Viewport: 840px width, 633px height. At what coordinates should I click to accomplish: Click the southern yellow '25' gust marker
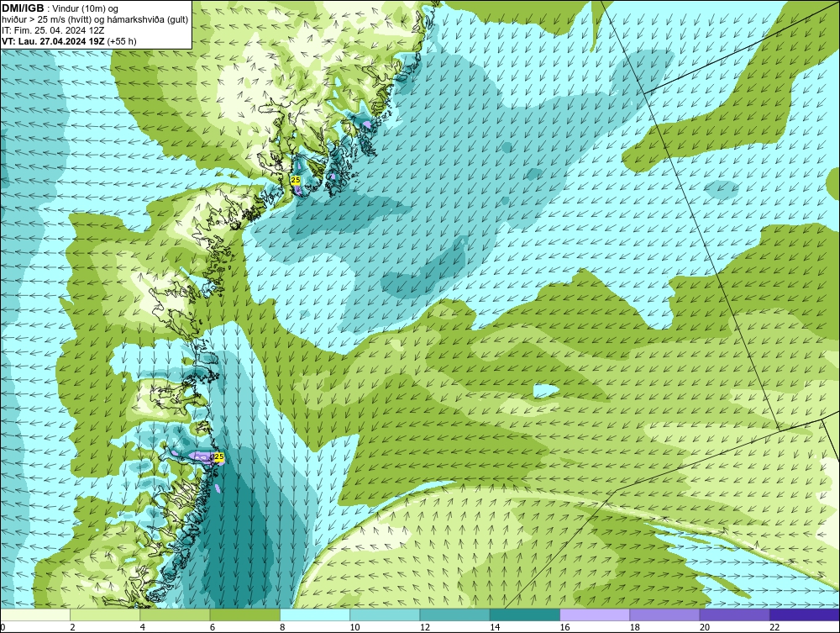coord(218,456)
